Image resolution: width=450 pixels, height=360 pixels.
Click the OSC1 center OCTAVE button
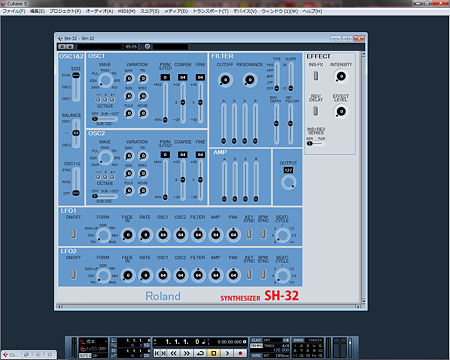[105, 99]
